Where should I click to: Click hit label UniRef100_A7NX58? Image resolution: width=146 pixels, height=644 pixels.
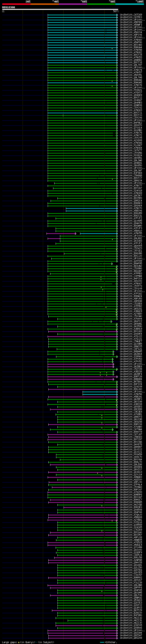click(x=131, y=50)
